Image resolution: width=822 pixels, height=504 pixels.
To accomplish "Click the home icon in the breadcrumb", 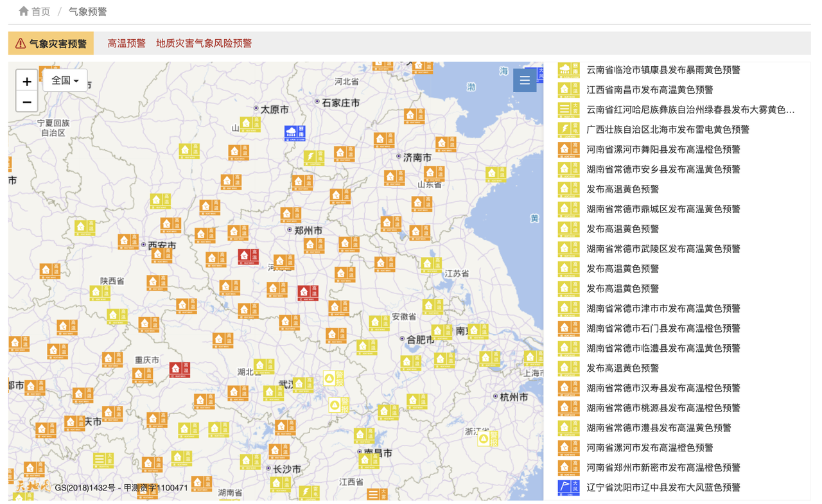I will [x=24, y=12].
